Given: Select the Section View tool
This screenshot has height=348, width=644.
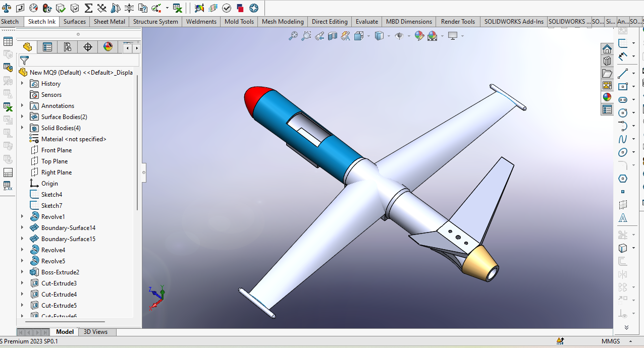Looking at the screenshot, I should pyautogui.click(x=332, y=36).
